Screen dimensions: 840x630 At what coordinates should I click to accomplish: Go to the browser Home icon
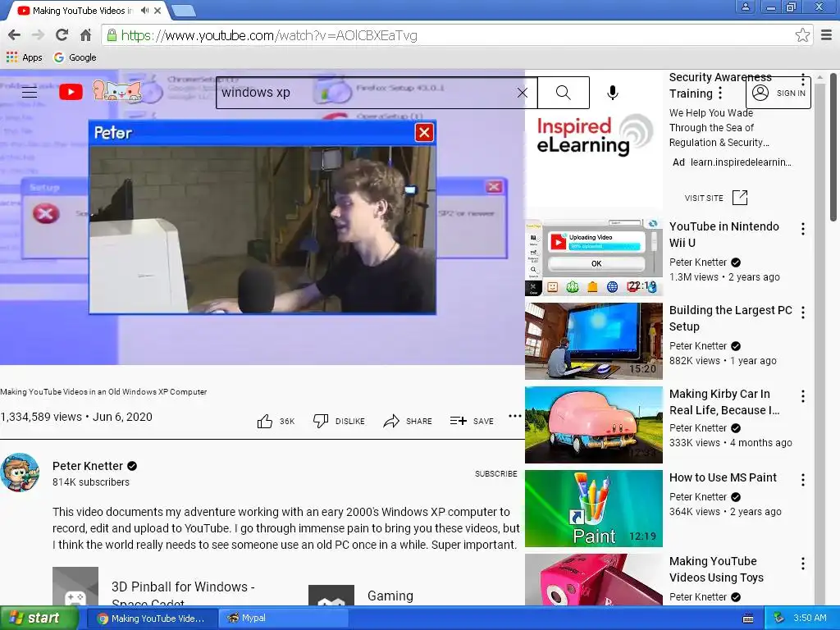click(x=85, y=35)
